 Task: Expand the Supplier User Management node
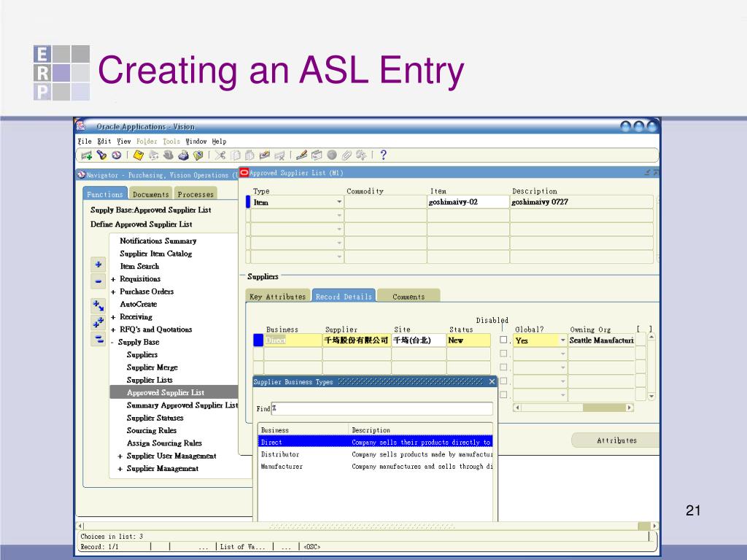(120, 456)
